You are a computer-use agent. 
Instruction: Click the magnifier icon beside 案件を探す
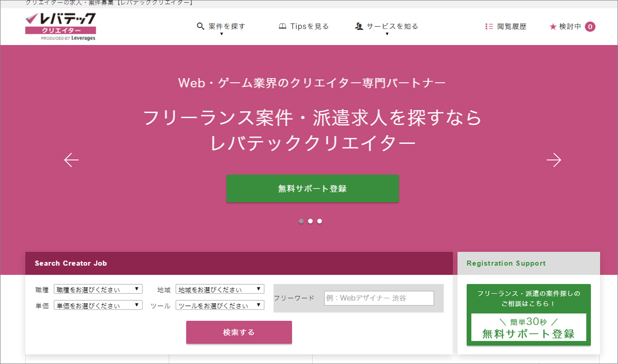tap(201, 26)
